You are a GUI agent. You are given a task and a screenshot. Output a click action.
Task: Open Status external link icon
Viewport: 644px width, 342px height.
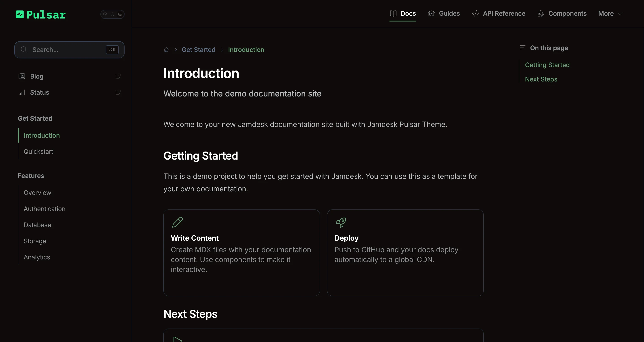(118, 92)
